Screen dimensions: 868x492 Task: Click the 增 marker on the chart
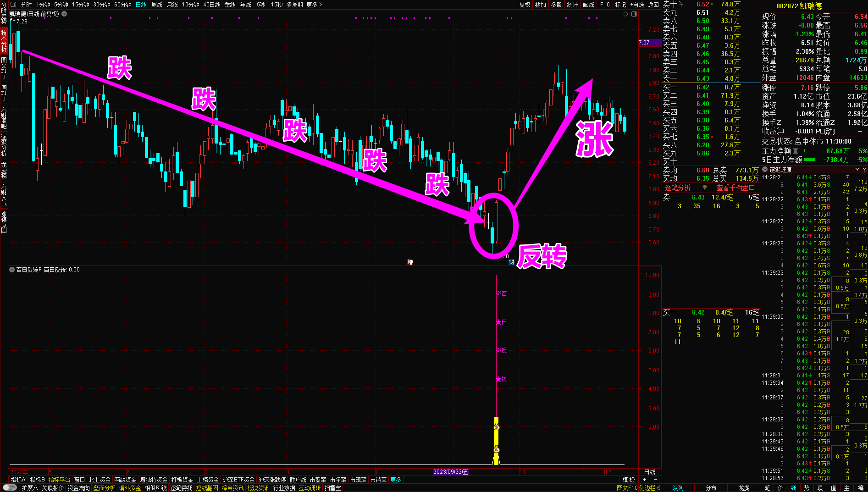[410, 262]
